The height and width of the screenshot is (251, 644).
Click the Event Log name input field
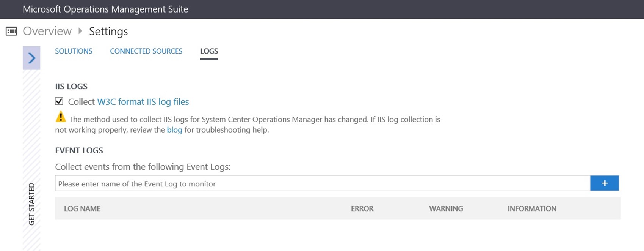point(323,183)
